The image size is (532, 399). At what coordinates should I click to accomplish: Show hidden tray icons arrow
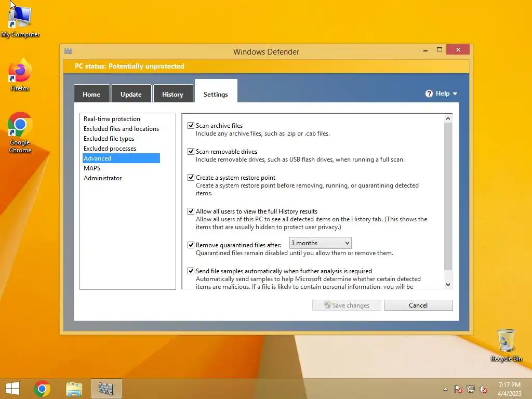tap(445, 389)
